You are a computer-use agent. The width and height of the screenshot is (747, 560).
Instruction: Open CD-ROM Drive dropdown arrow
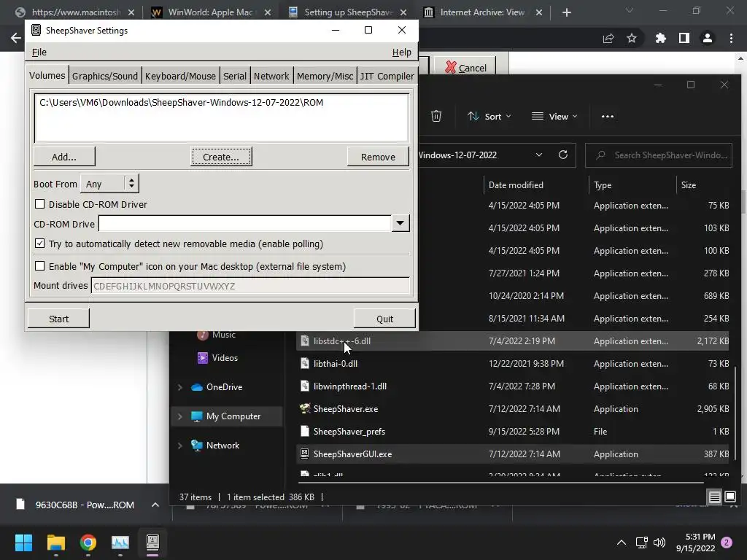pyautogui.click(x=400, y=223)
